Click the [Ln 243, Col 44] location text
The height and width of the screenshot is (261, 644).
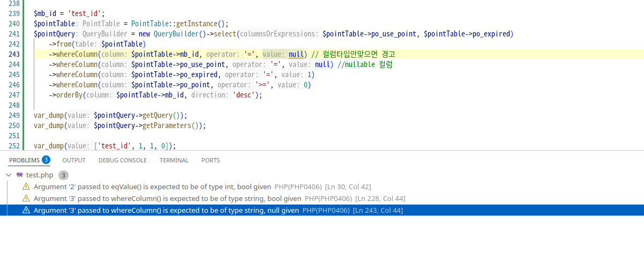point(378,210)
